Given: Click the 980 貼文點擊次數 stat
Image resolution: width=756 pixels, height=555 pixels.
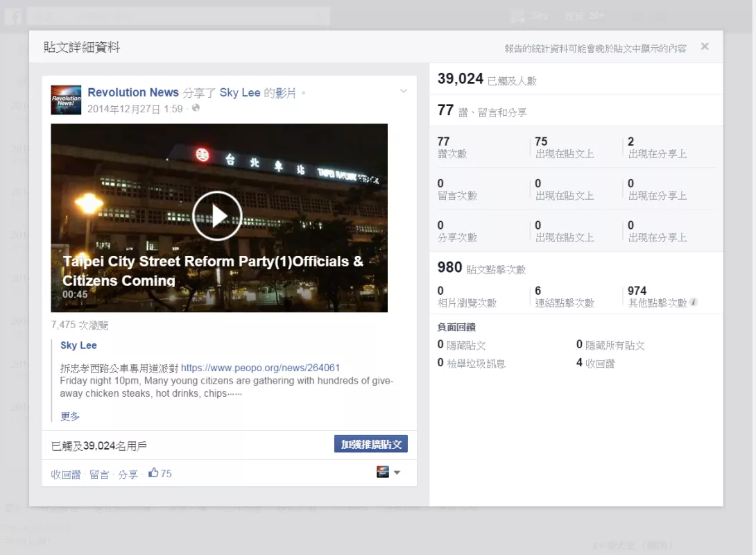Looking at the screenshot, I should pyautogui.click(x=481, y=268).
